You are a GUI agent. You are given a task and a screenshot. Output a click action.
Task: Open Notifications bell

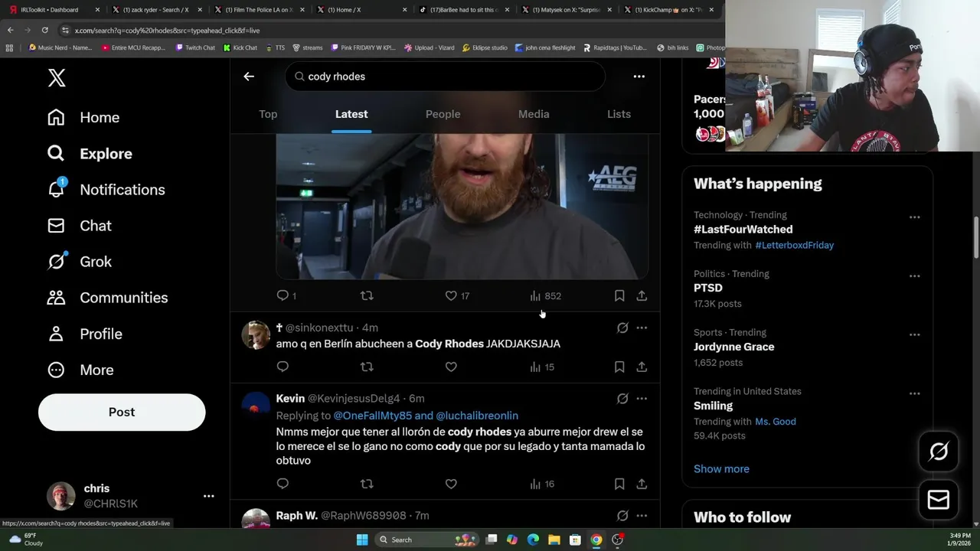pyautogui.click(x=106, y=190)
